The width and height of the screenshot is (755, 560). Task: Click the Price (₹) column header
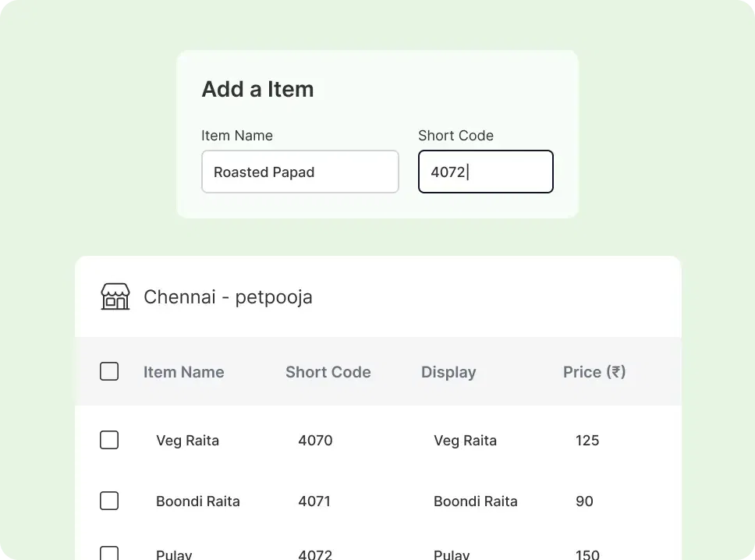pyautogui.click(x=594, y=372)
